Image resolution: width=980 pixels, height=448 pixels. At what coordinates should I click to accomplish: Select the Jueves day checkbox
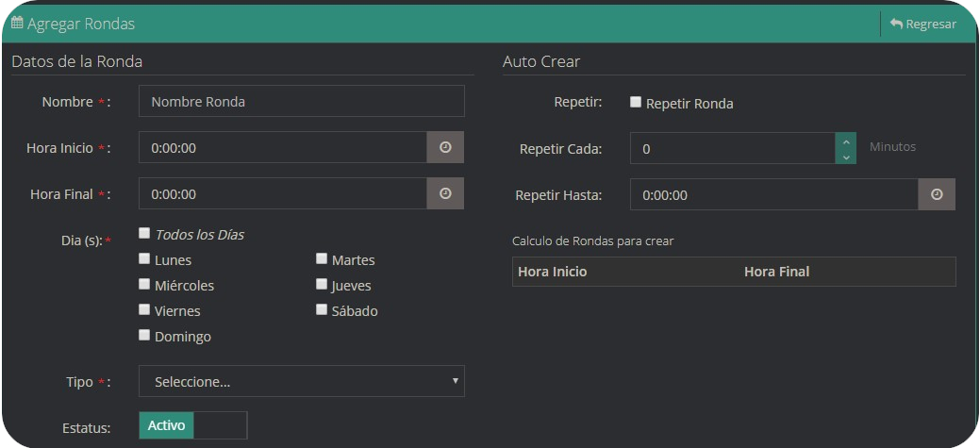tap(322, 284)
